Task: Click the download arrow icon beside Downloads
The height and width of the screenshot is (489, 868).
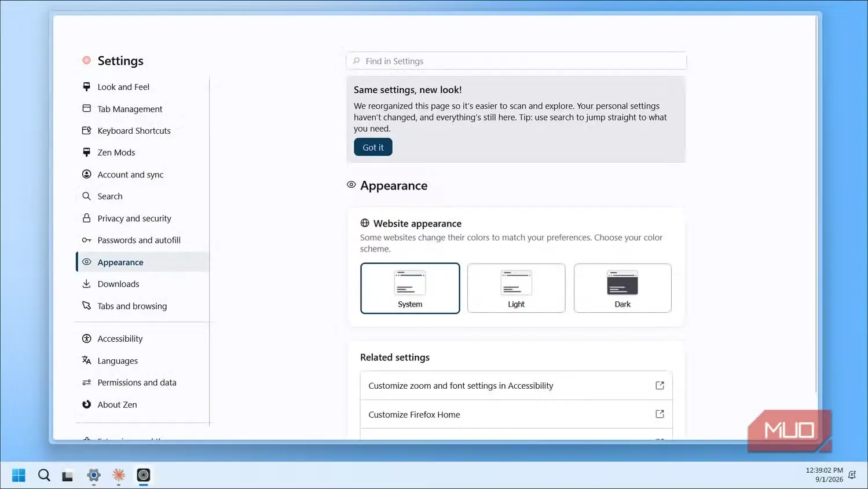Action: tap(86, 284)
